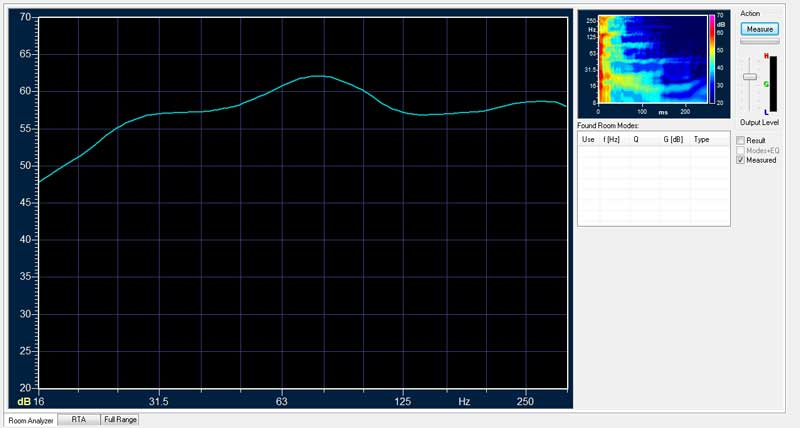Image resolution: width=800 pixels, height=428 pixels.
Task: Click the output level meter bar
Action: coord(773,84)
